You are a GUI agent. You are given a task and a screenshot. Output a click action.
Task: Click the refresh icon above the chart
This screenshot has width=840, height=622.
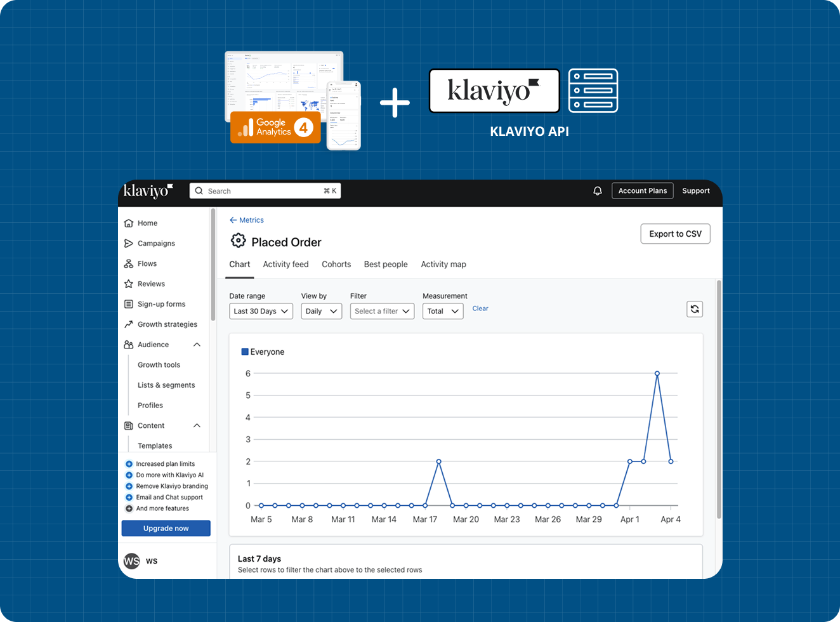pos(695,309)
